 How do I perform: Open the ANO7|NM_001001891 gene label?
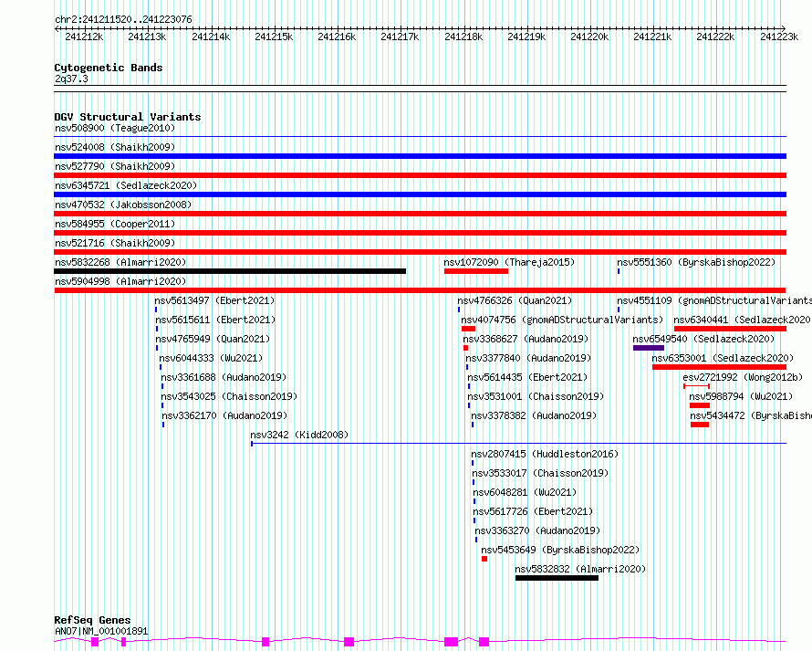click(x=101, y=631)
